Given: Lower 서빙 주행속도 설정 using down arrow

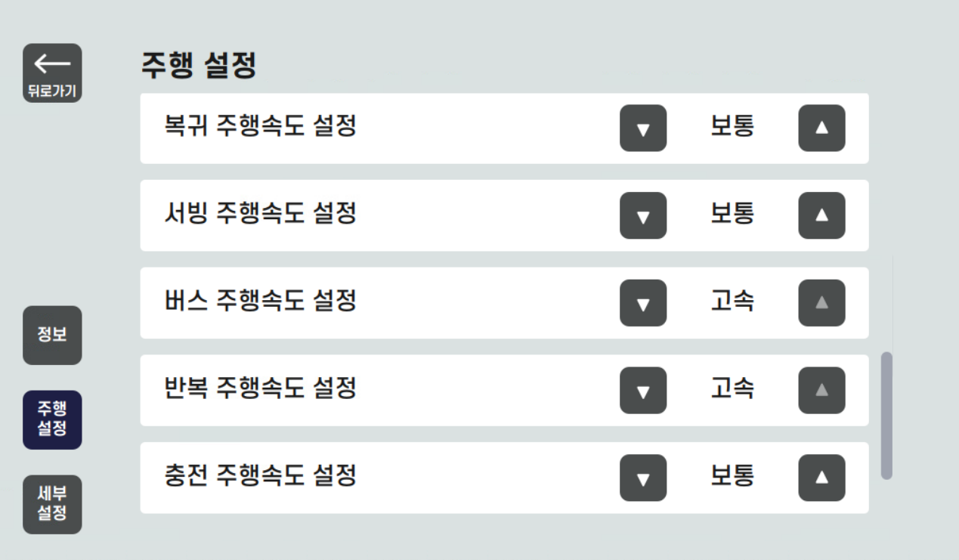Looking at the screenshot, I should (643, 216).
